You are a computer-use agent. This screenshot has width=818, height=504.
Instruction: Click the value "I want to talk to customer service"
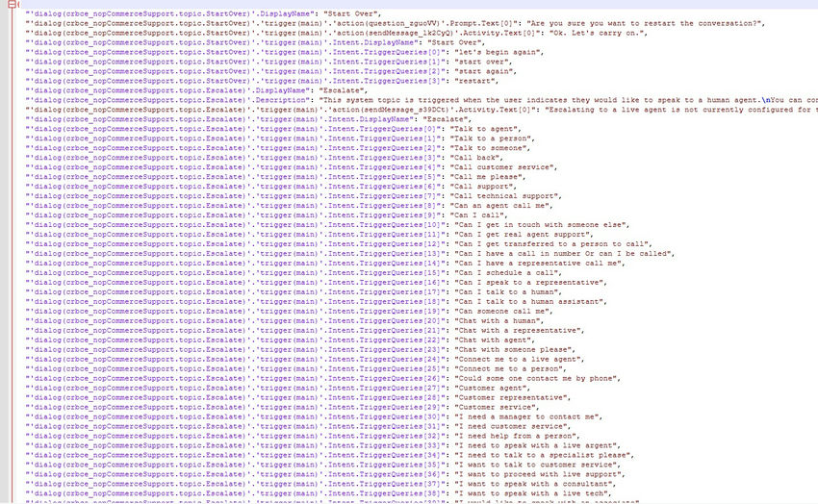click(537, 465)
